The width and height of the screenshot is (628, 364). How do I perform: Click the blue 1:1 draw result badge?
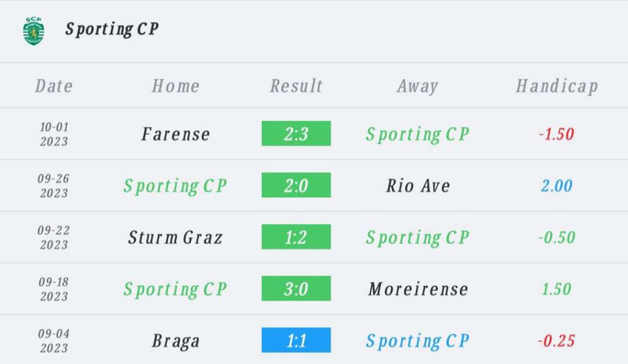click(x=296, y=340)
